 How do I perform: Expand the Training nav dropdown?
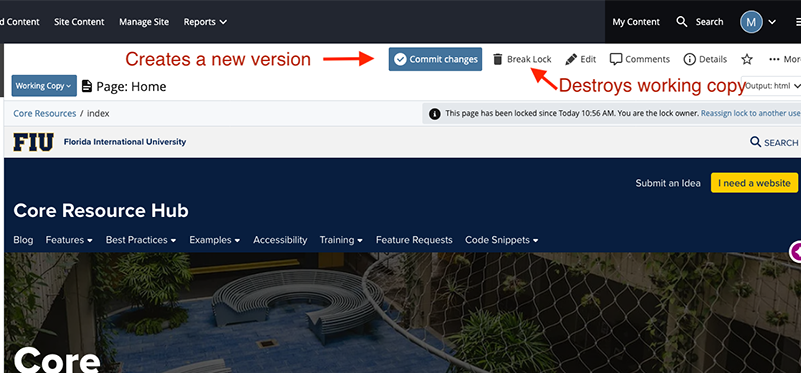[x=341, y=240]
